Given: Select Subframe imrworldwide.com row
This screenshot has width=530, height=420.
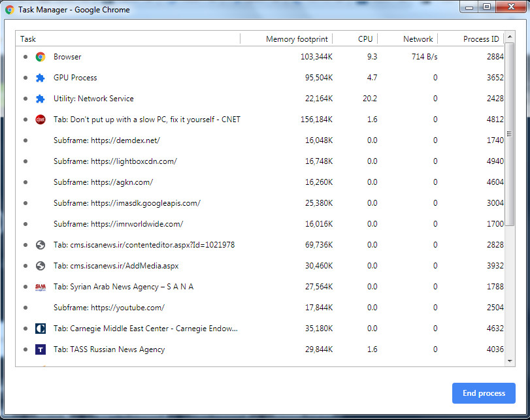Looking at the screenshot, I should point(260,224).
